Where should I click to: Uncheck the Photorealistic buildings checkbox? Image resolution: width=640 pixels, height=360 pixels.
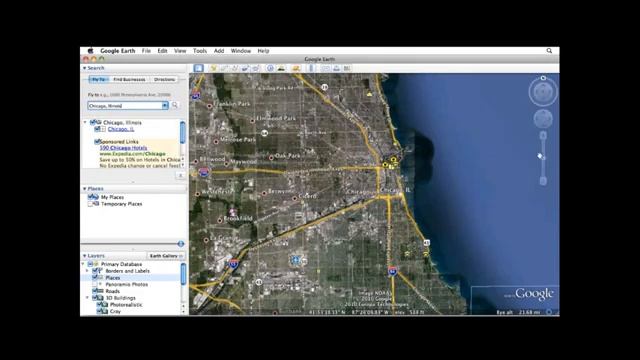point(99,304)
